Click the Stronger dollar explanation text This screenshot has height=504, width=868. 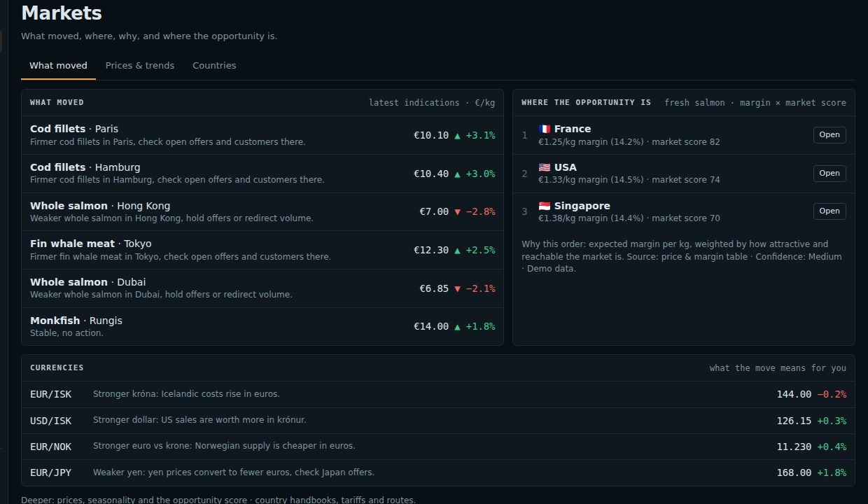pyautogui.click(x=199, y=420)
